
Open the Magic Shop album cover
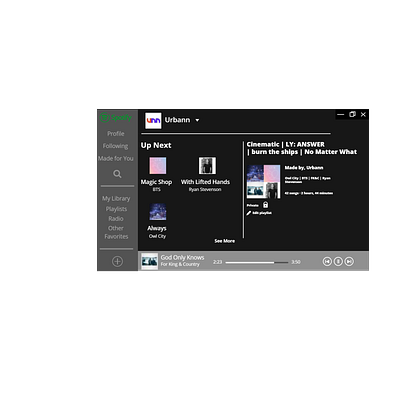(158, 166)
